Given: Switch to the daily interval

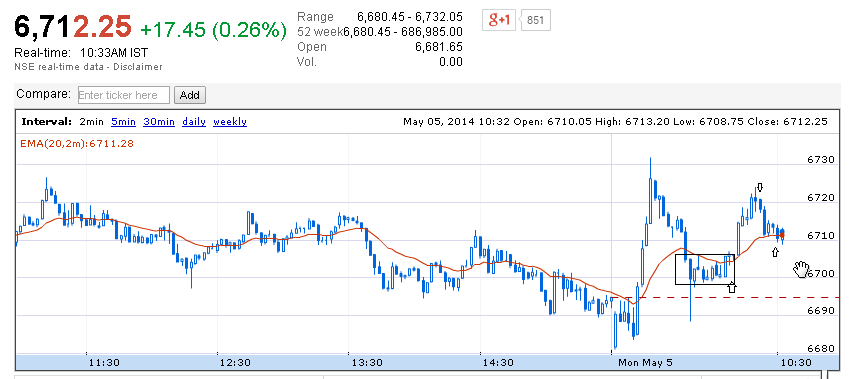Looking at the screenshot, I should pos(194,122).
